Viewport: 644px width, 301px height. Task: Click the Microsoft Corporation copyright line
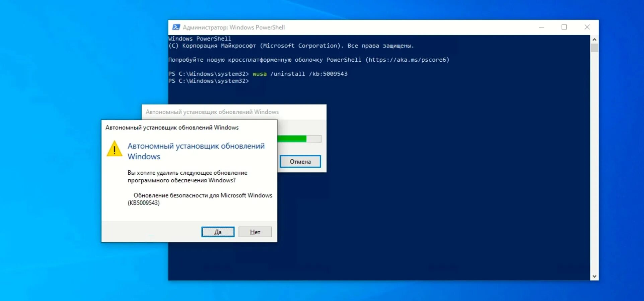[291, 46]
